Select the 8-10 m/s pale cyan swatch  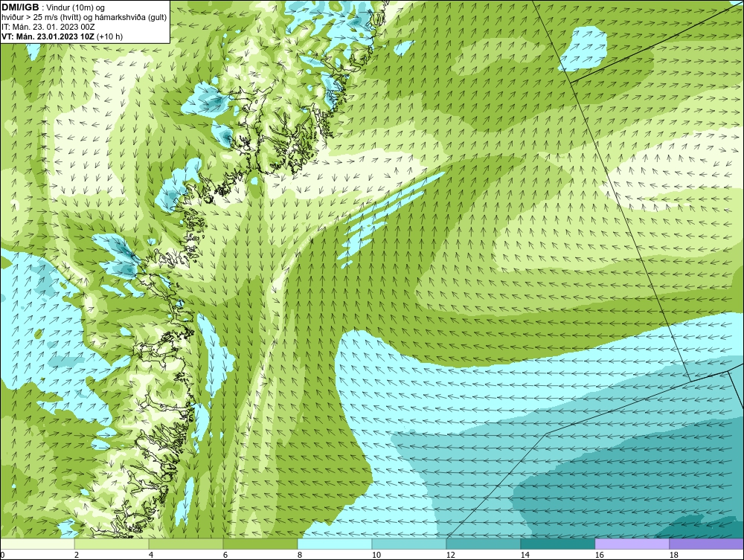(x=335, y=544)
